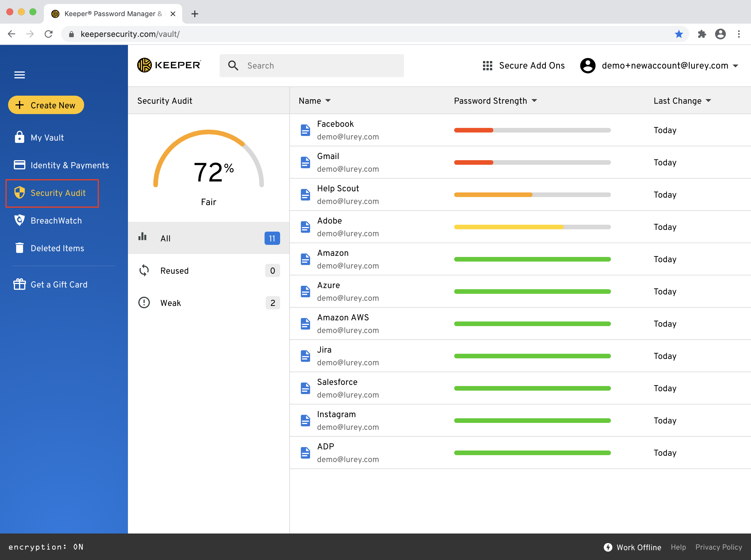Screen dimensions: 751x560
Task: Open the Chrome profile icon
Action: 720,34
